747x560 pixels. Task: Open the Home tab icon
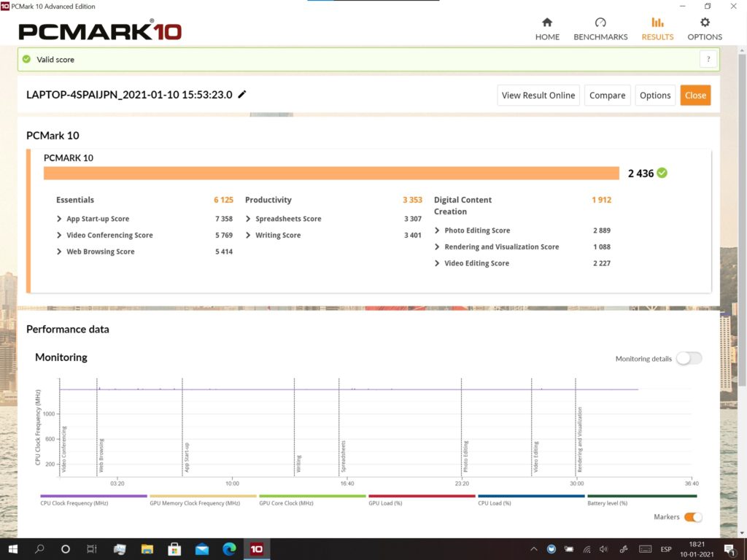(x=547, y=23)
